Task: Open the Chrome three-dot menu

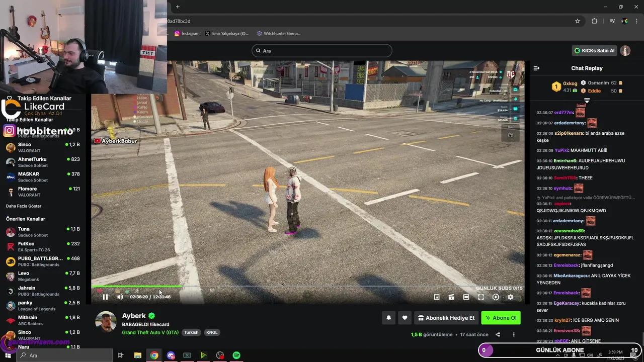Action: tap(636, 21)
